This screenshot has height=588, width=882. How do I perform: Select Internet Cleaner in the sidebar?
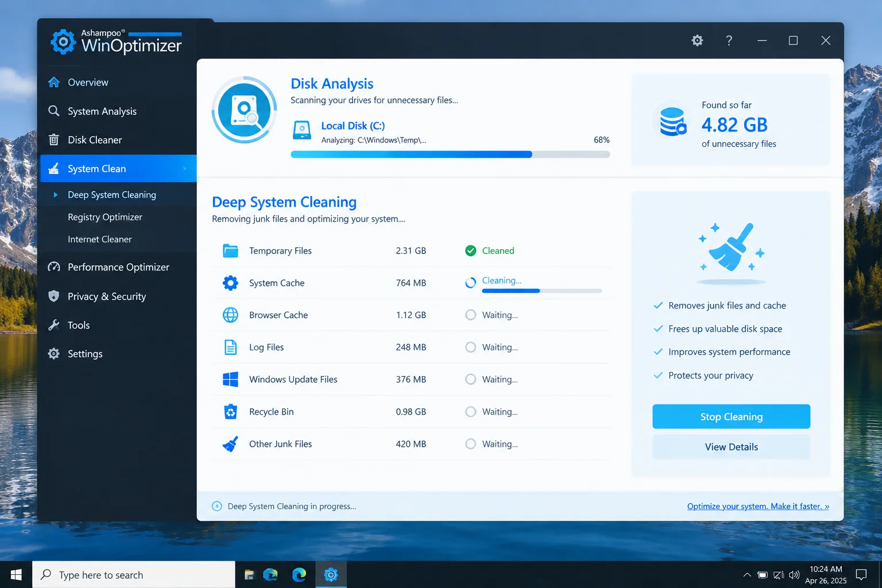(100, 239)
